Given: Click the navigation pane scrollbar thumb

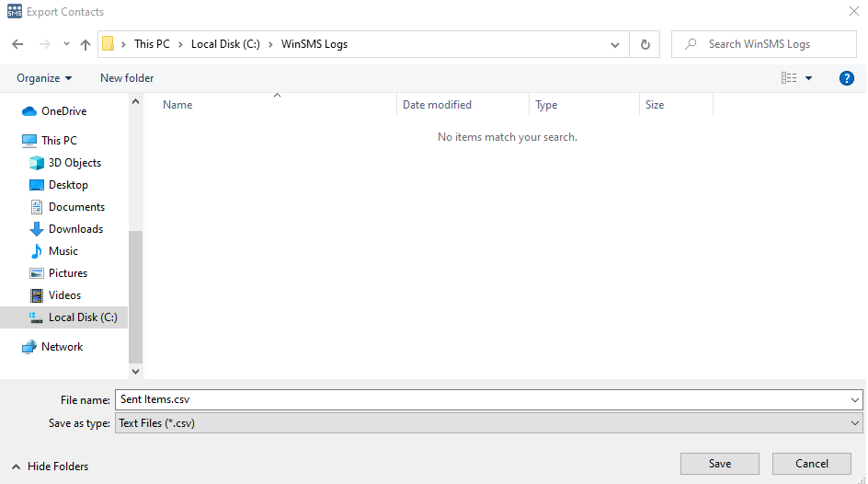Looking at the screenshot, I should pyautogui.click(x=136, y=296).
